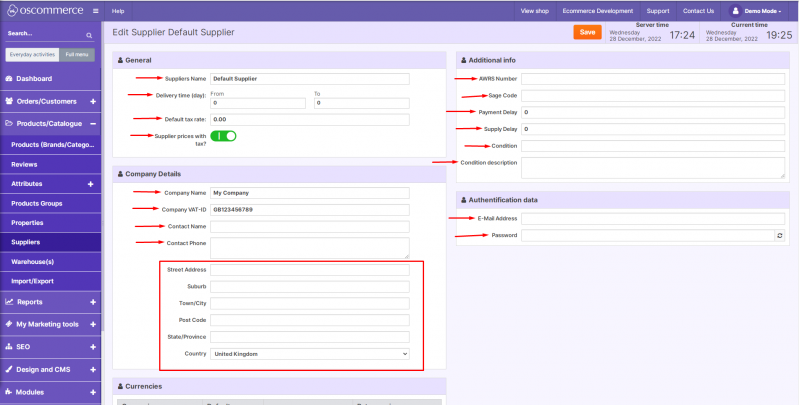Click the AWRS Number field
The image size is (799, 405).
click(x=653, y=79)
